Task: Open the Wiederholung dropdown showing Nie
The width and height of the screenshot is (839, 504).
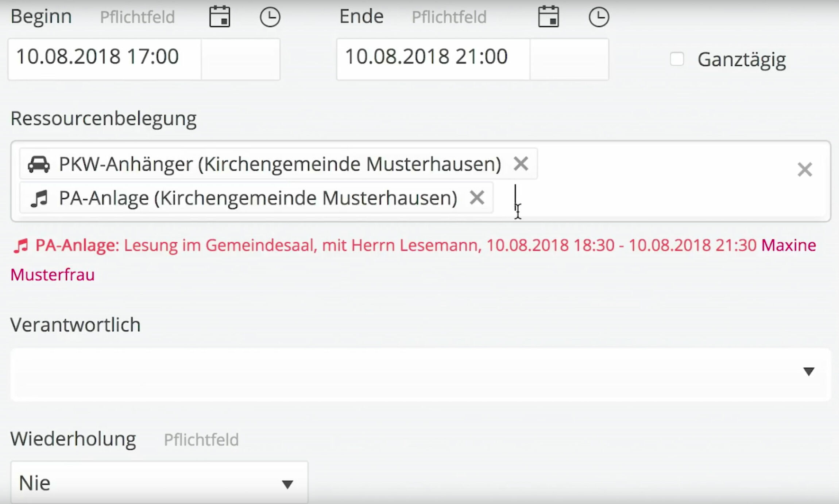Action: click(x=159, y=483)
